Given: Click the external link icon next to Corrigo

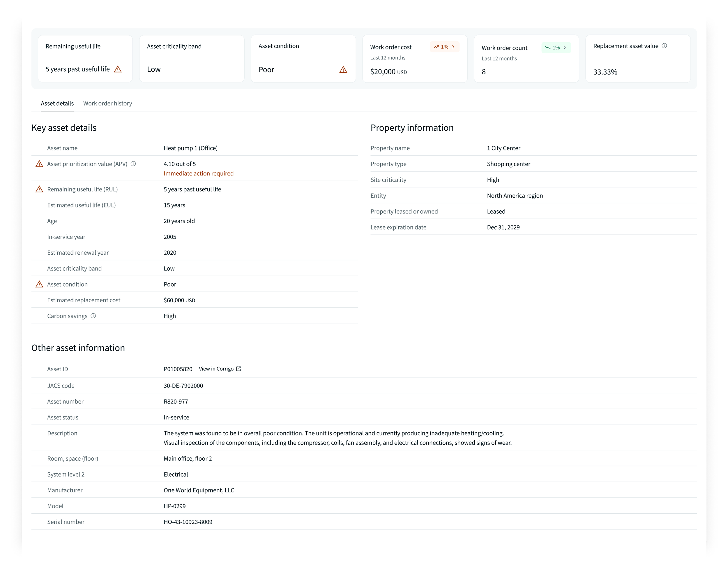Looking at the screenshot, I should click(x=239, y=369).
